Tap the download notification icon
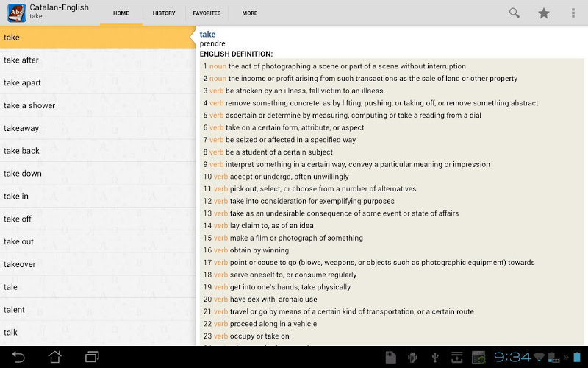The image size is (588, 368). (x=456, y=358)
